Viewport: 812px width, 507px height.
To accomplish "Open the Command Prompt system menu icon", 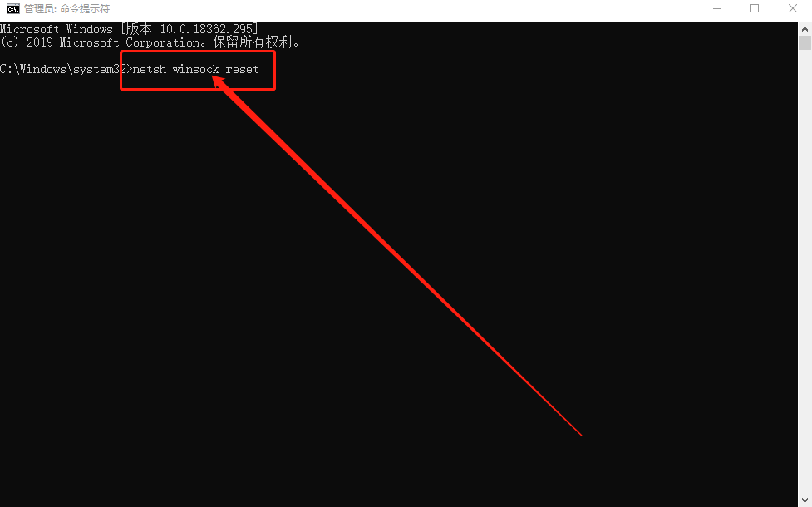I will [13, 9].
